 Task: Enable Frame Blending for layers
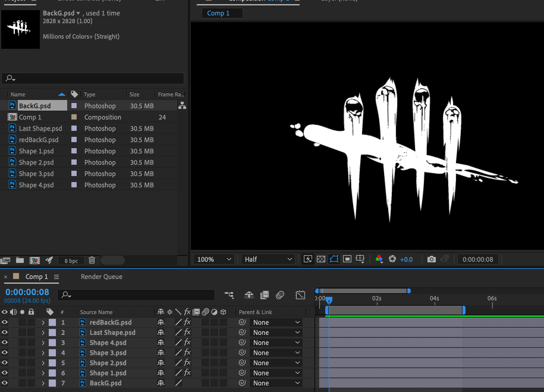[x=264, y=295]
